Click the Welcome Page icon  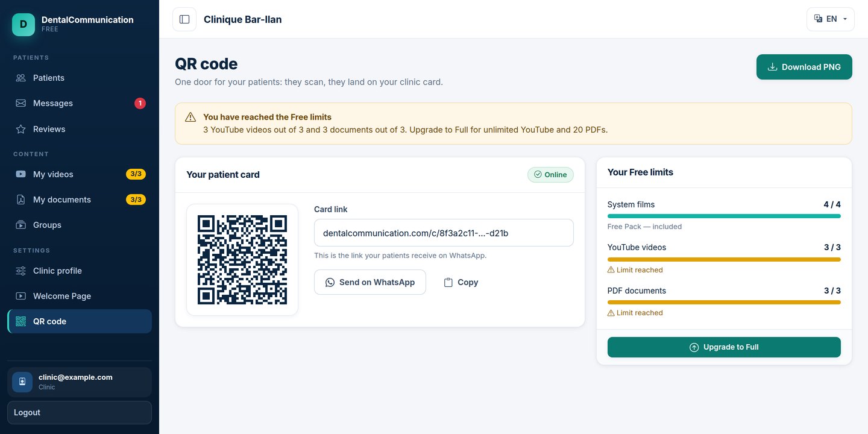(21, 296)
